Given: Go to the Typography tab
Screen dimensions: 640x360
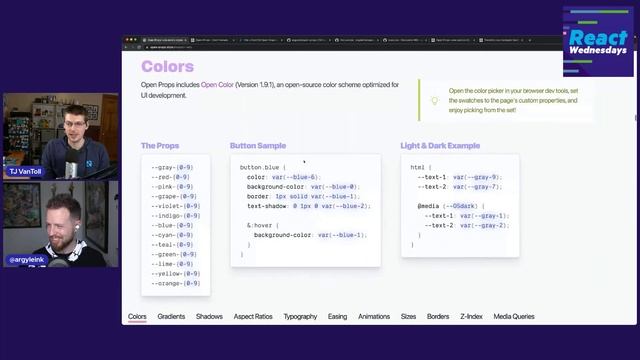Looking at the screenshot, I should coord(300,316).
